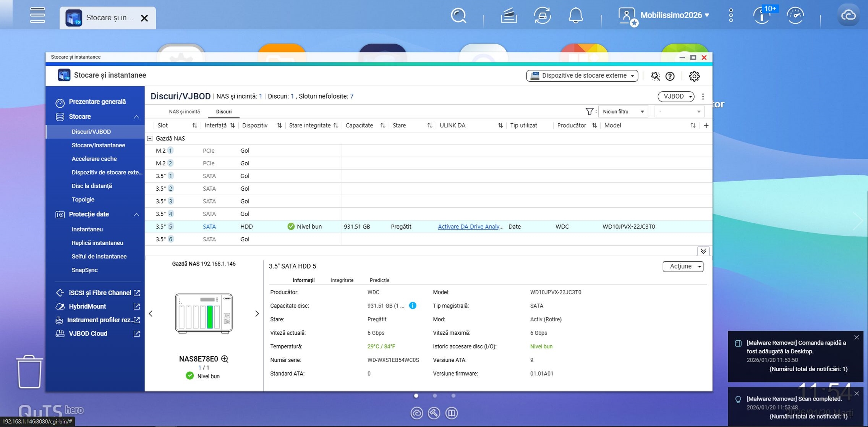The image size is (868, 427).
Task: Collapse the Gazdă NAS tree group
Action: point(150,138)
